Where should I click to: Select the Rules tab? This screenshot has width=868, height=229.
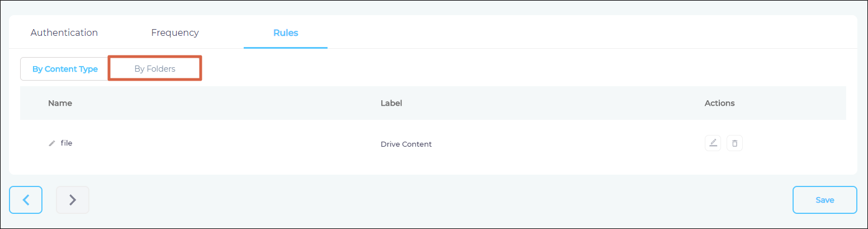point(286,32)
